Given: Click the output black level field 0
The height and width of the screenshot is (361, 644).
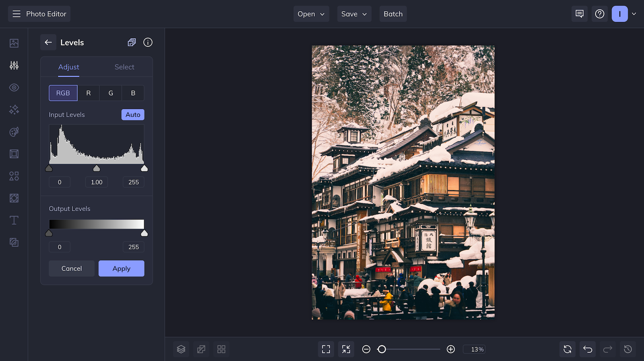Looking at the screenshot, I should [x=60, y=247].
